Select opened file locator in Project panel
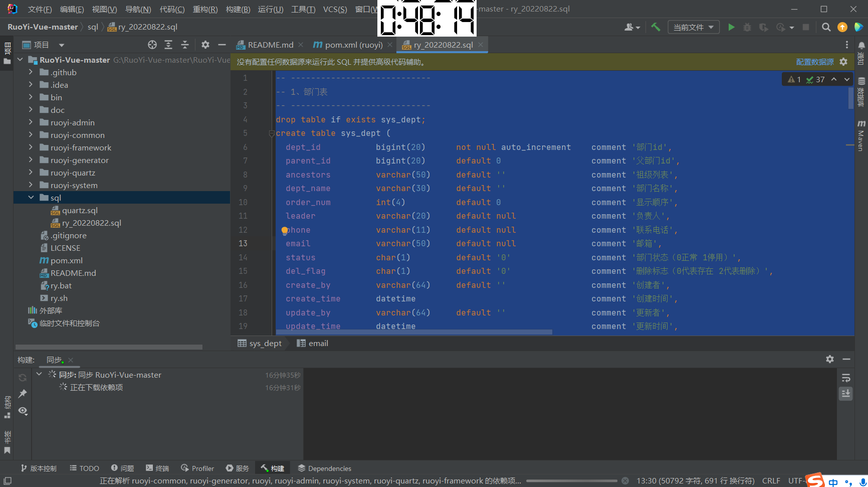The width and height of the screenshot is (868, 487). click(x=152, y=45)
